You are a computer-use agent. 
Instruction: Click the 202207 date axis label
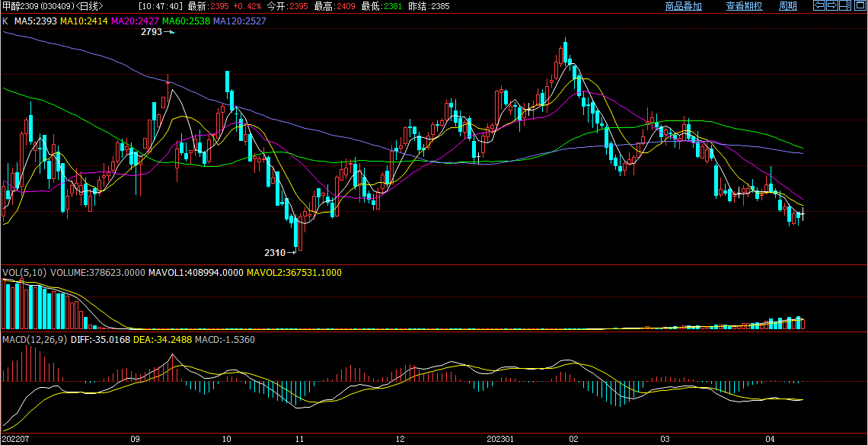click(x=15, y=440)
